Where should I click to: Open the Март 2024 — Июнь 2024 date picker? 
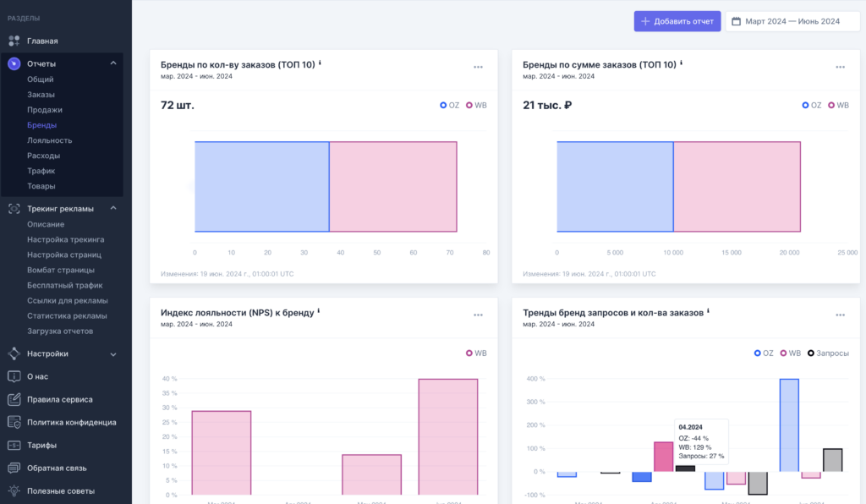click(792, 21)
